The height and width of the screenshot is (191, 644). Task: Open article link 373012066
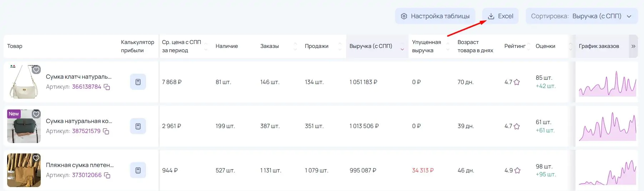point(87,175)
